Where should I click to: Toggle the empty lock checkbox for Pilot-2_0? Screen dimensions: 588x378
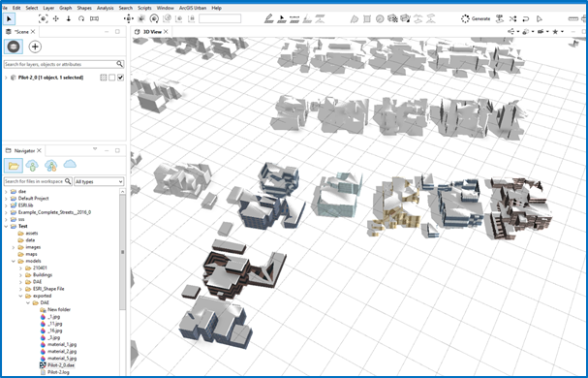(111, 78)
